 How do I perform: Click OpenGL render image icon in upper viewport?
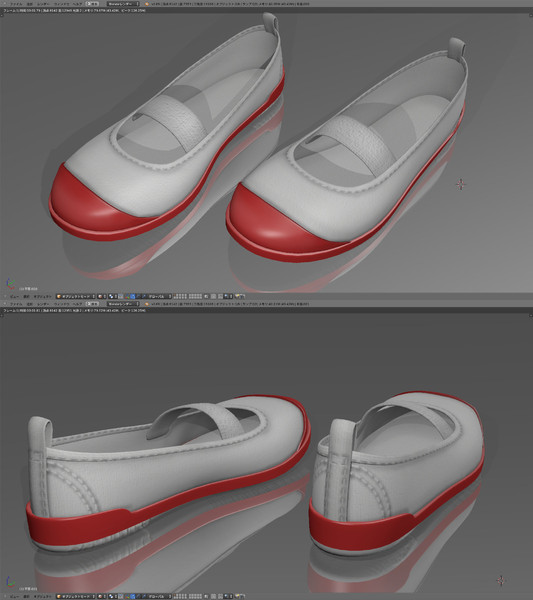click(237, 296)
